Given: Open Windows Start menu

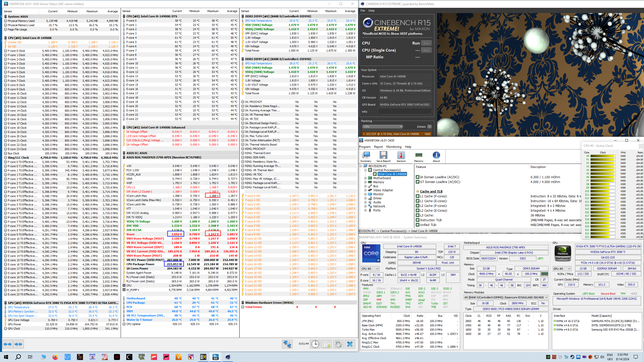Looking at the screenshot, I should point(6,357).
